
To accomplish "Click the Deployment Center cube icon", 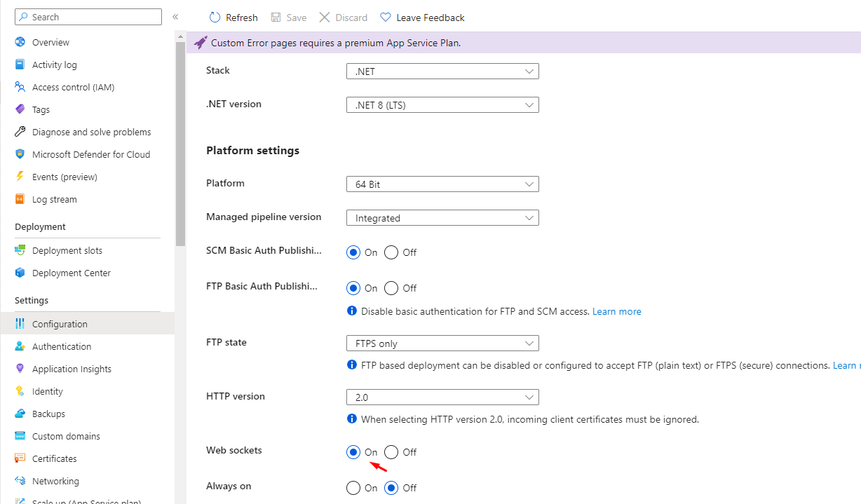I will 20,273.
